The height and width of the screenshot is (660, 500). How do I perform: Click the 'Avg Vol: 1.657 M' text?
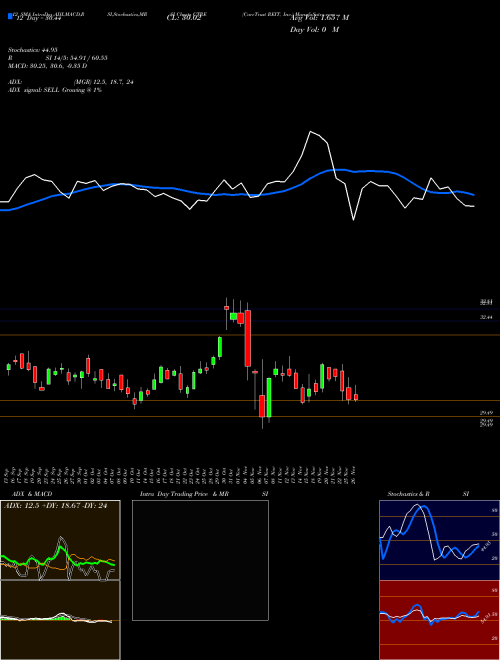tap(319, 18)
